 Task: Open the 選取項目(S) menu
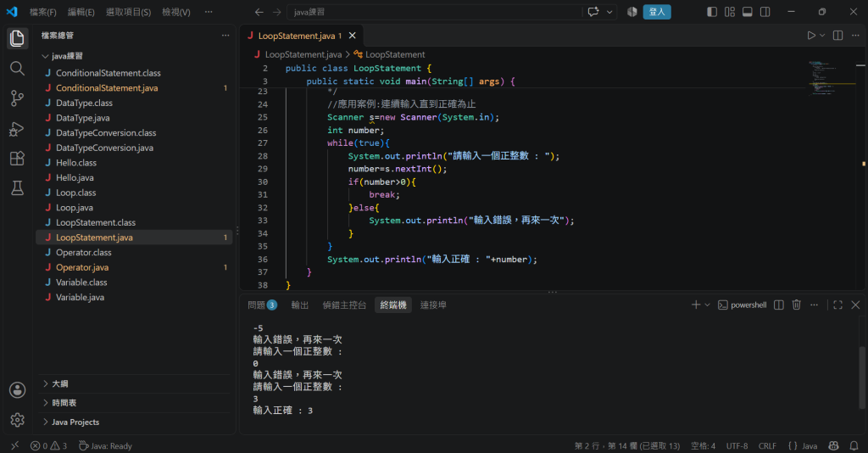[x=129, y=12]
